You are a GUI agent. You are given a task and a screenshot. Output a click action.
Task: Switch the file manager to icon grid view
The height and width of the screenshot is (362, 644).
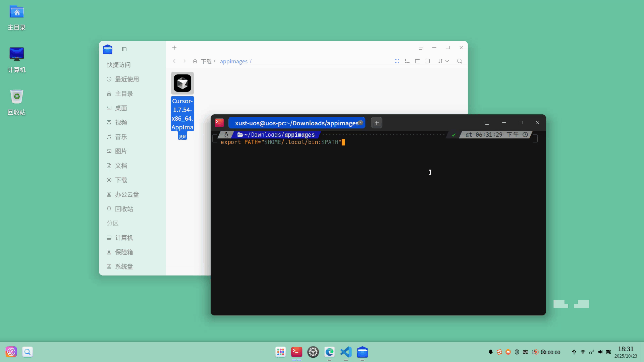pos(397,61)
